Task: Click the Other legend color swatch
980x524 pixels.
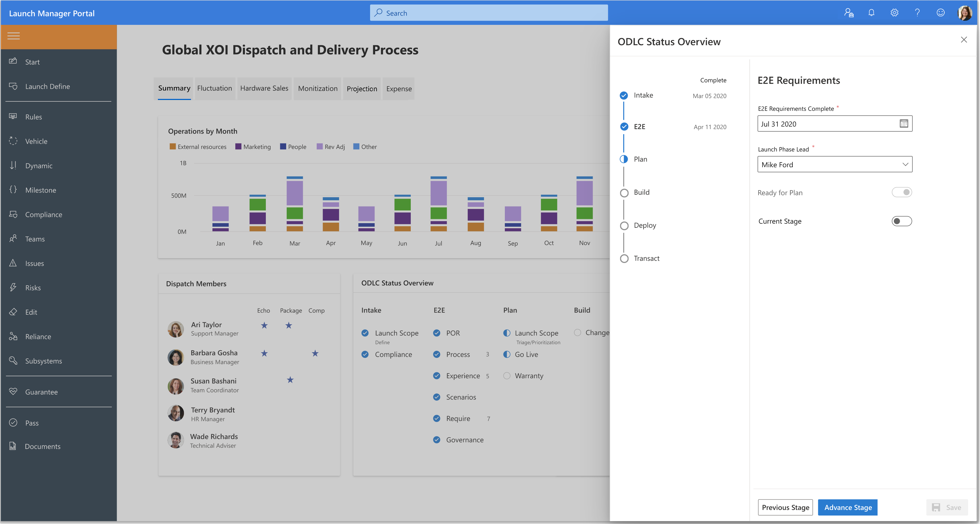Action: pyautogui.click(x=356, y=147)
